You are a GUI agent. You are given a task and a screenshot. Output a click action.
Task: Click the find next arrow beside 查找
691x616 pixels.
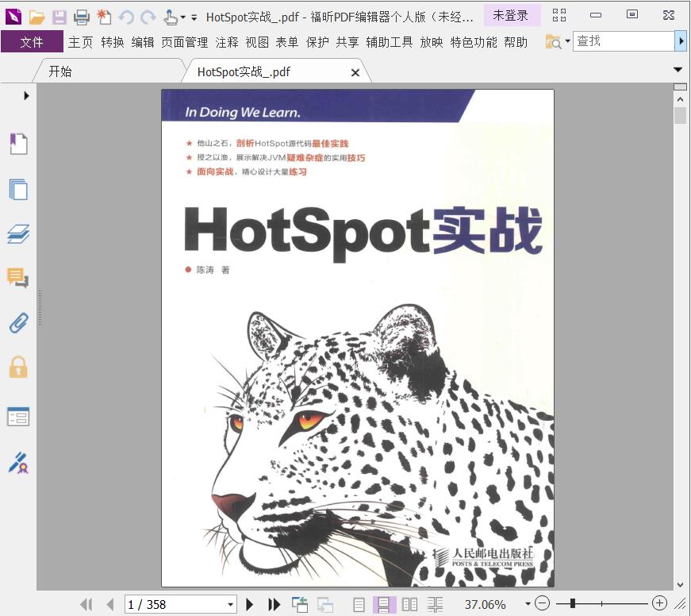[681, 41]
